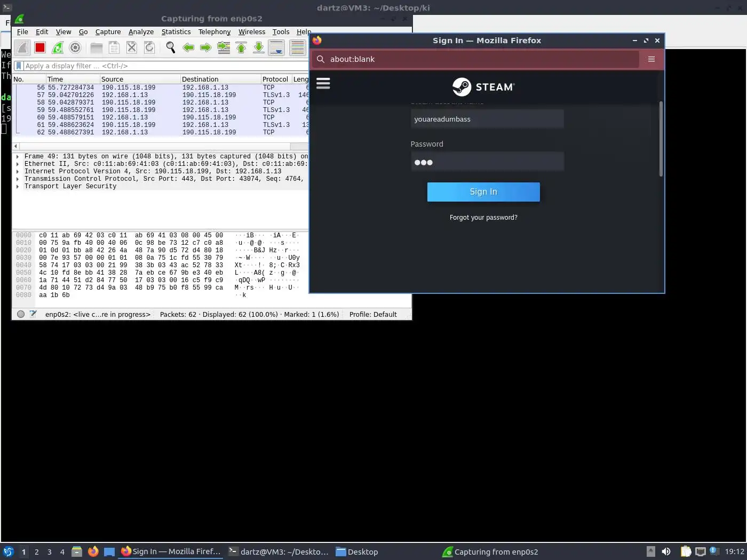Sort packets by Time column header
Viewport: 747px width, 560px height.
(73, 79)
